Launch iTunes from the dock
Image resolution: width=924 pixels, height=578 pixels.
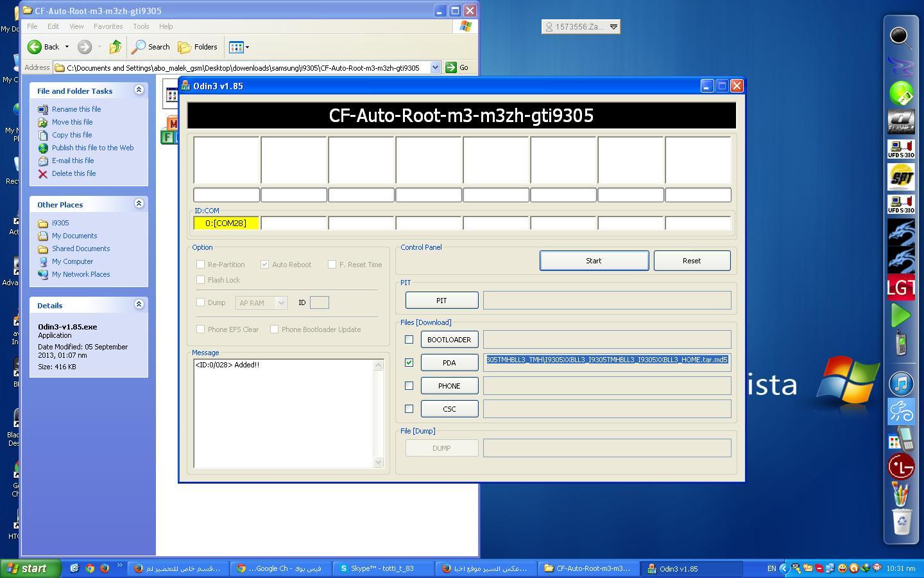pos(901,384)
